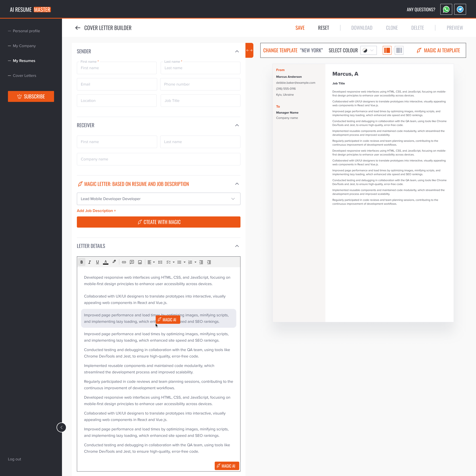Focus the Phone number field
This screenshot has height=476, width=476.
pyautogui.click(x=200, y=84)
